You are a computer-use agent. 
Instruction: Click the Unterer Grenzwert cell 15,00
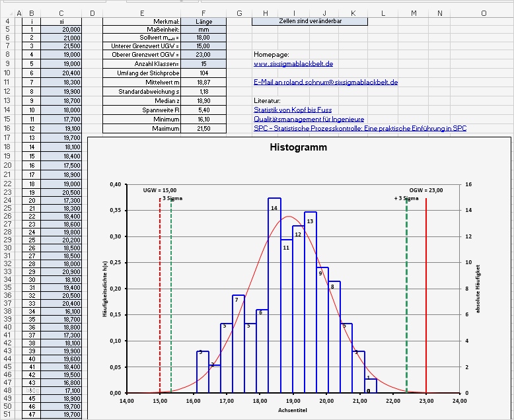point(203,46)
